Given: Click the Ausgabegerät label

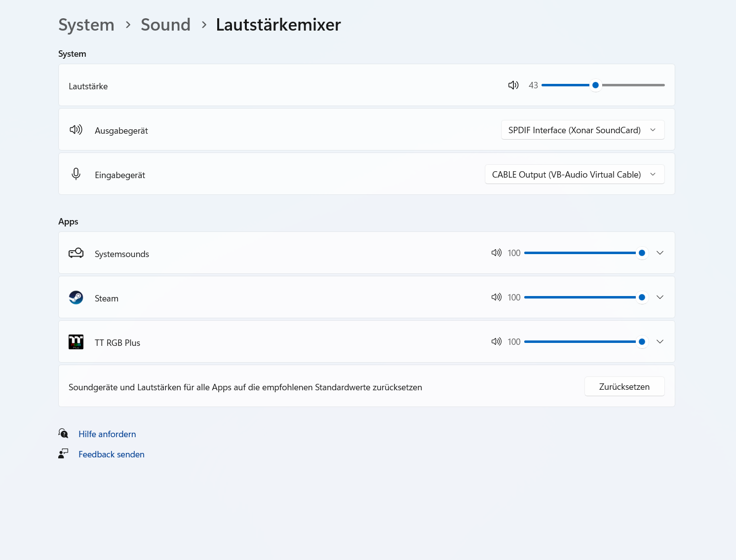Looking at the screenshot, I should 121,131.
